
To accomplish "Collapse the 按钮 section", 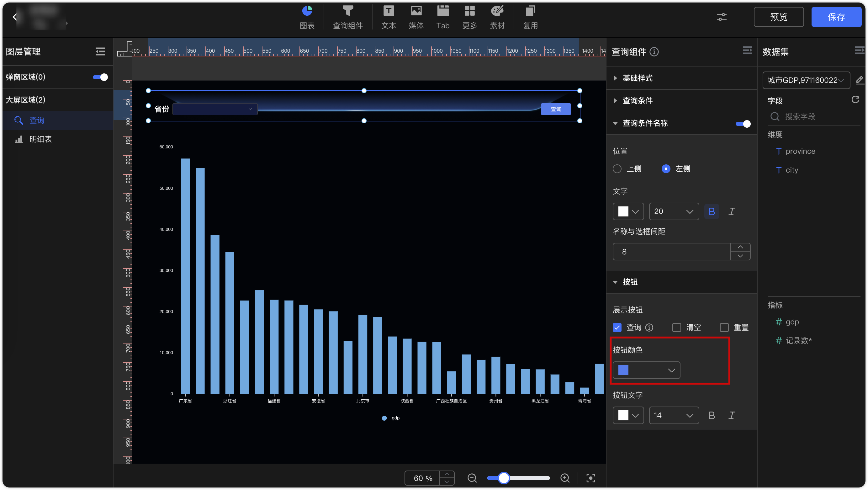I will tap(681, 282).
